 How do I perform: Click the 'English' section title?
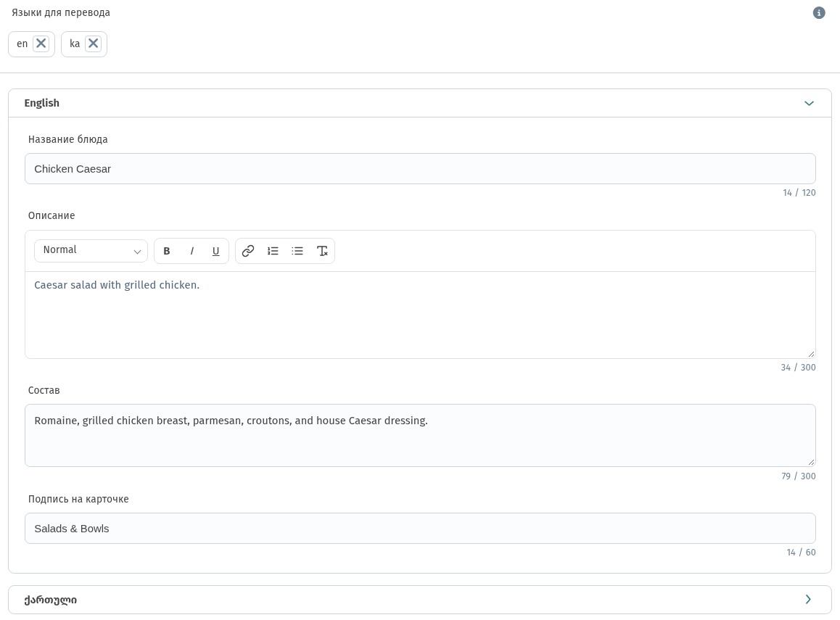pos(42,103)
